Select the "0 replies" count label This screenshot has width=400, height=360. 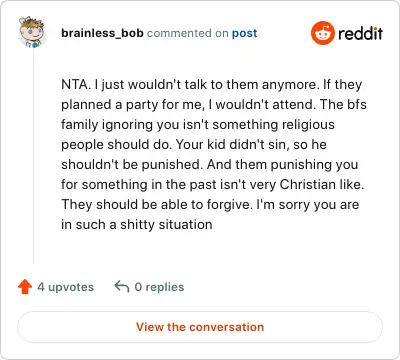point(159,287)
